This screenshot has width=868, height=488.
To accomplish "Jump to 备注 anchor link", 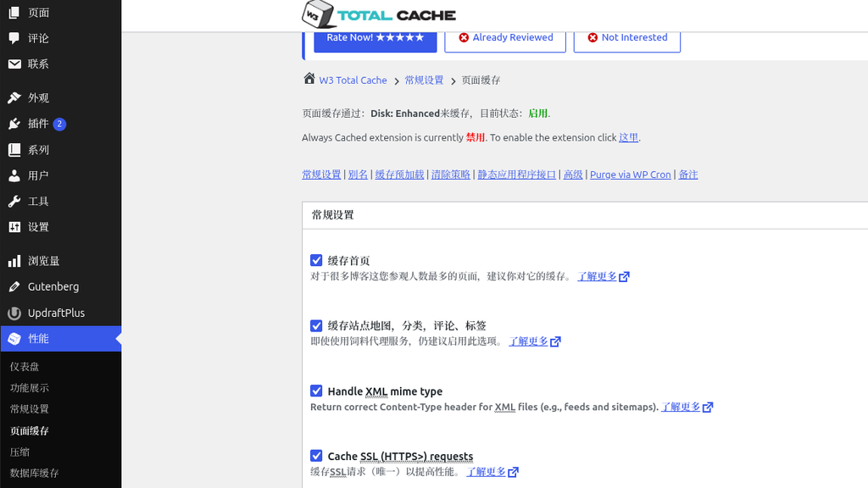I will point(688,175).
